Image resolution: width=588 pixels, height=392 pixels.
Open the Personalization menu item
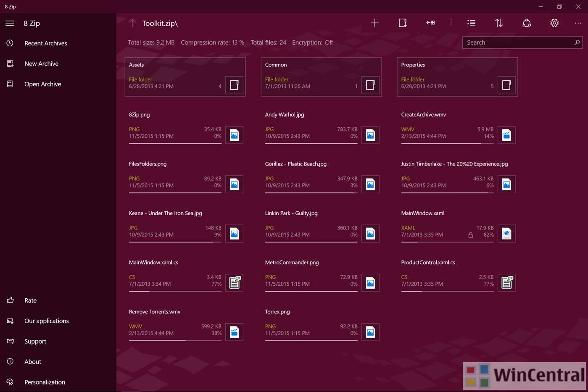[x=45, y=382]
